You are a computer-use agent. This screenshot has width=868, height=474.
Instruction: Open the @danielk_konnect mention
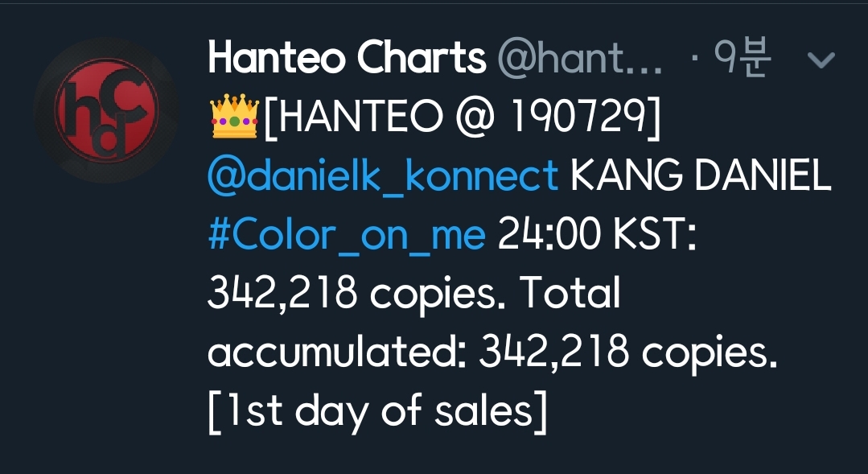pos(383,177)
